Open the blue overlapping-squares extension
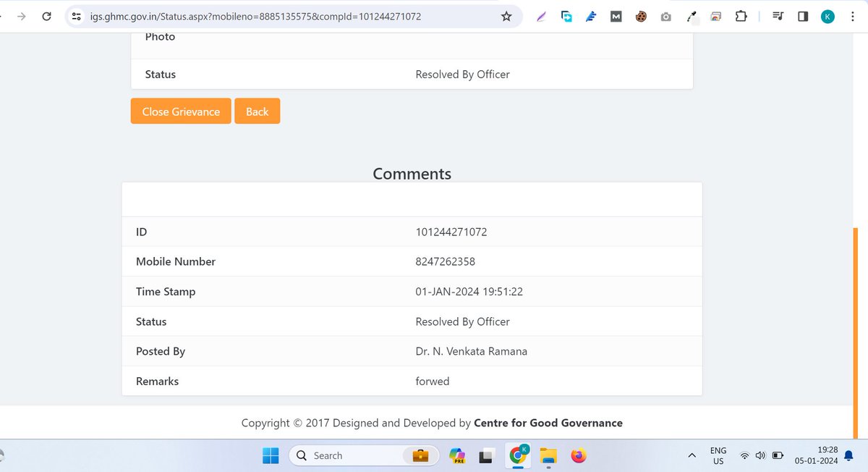The image size is (868, 472). pyautogui.click(x=566, y=17)
